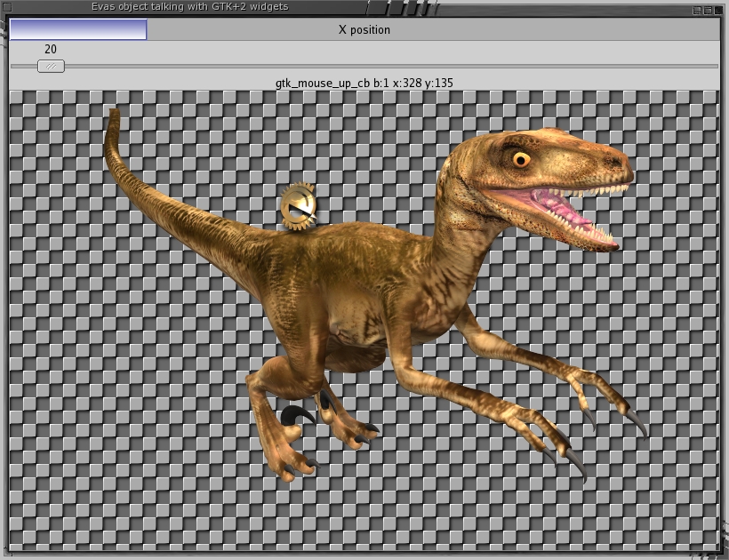Screen dimensions: 729x560
Task: Click the golden gear emblem on the raptor's back
Action: click(x=298, y=207)
